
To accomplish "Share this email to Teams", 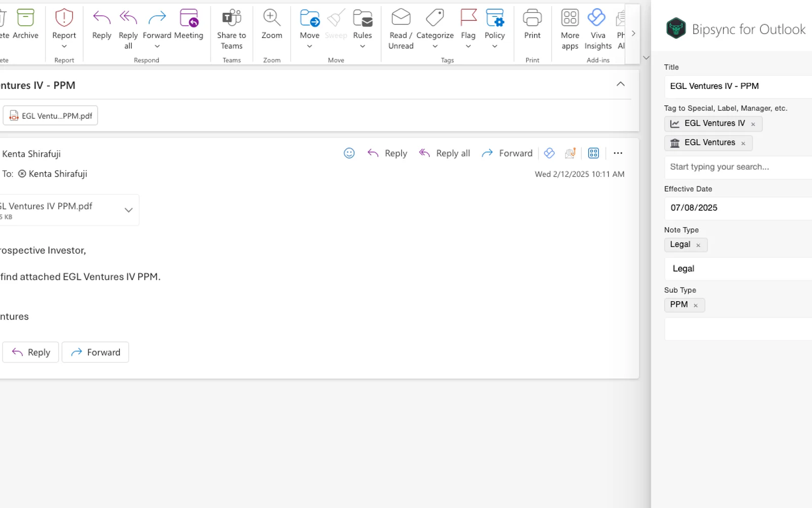I will (231, 29).
